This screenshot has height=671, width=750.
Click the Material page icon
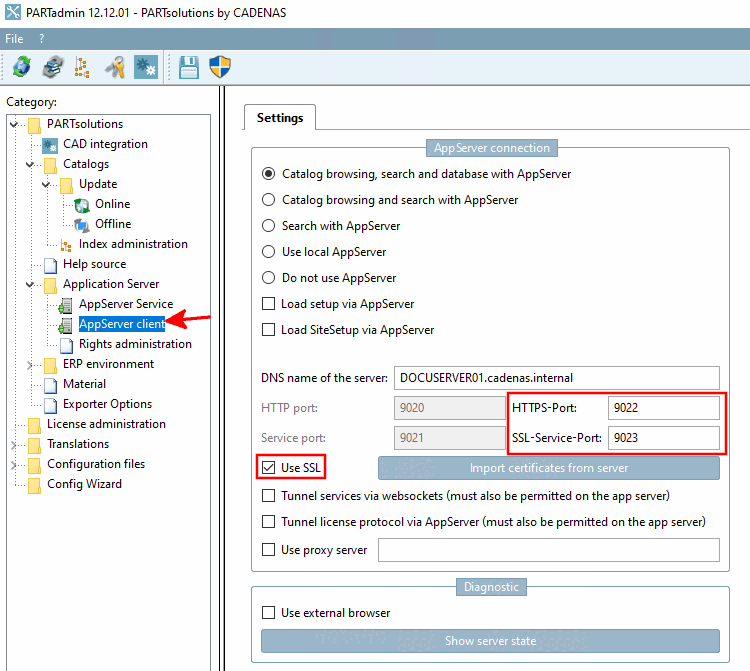pos(51,385)
